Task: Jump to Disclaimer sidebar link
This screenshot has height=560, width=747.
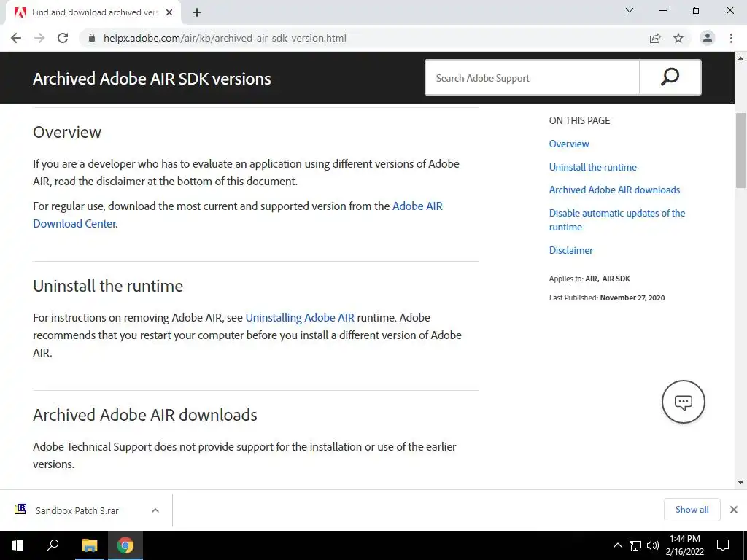Action: click(x=570, y=251)
